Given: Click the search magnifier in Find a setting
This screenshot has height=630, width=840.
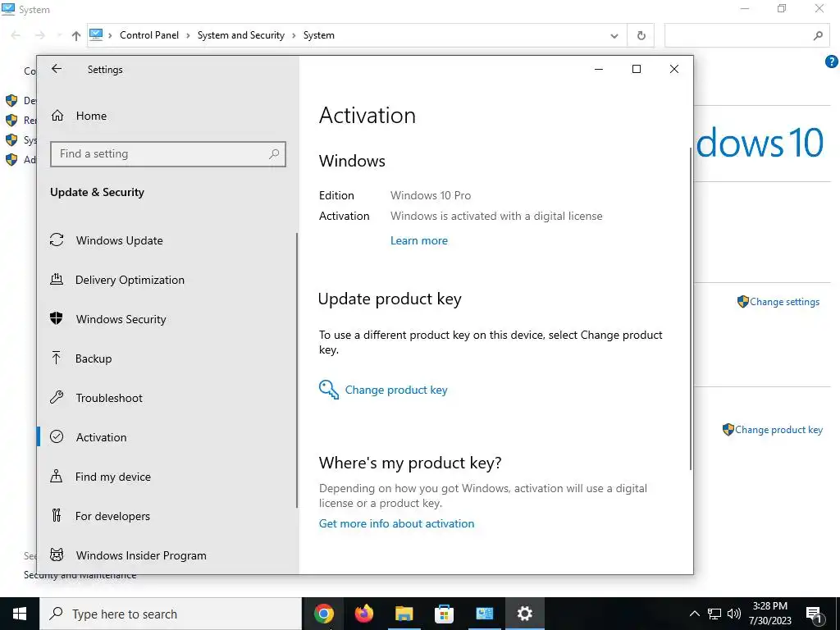Looking at the screenshot, I should (x=274, y=154).
